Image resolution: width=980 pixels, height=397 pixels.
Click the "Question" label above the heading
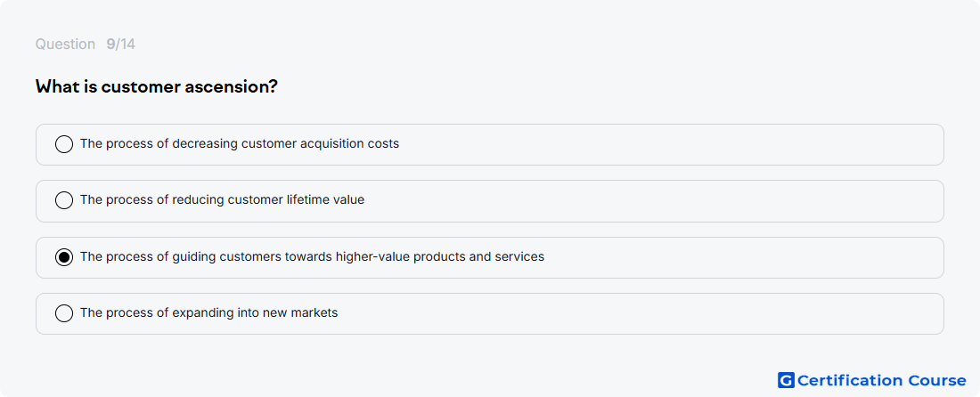pyautogui.click(x=65, y=45)
